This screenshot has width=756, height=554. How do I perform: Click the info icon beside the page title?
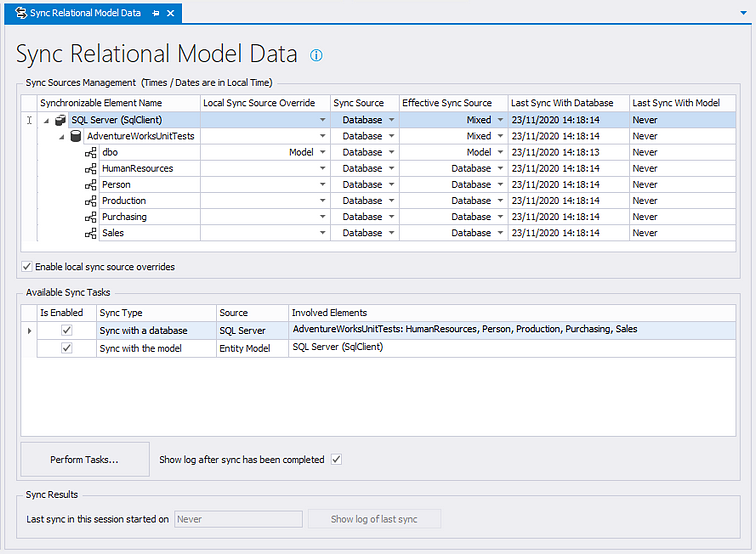pos(316,55)
